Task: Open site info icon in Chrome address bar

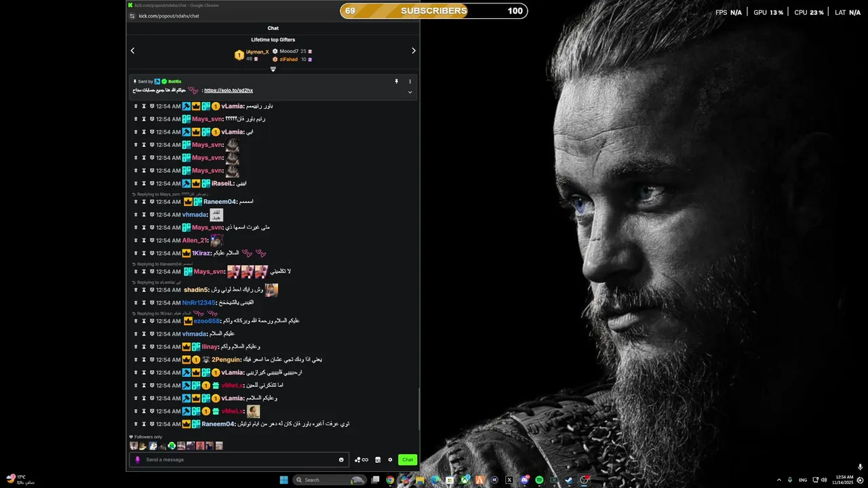Action: (132, 16)
